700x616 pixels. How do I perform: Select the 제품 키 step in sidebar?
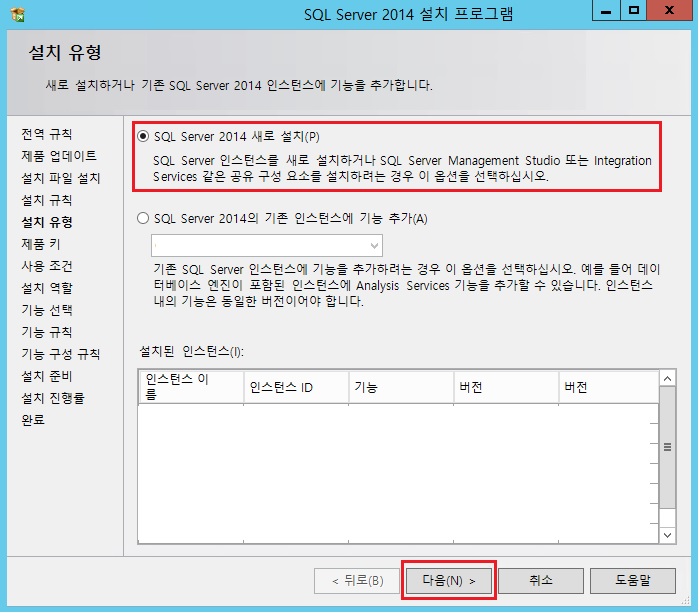click(x=41, y=244)
